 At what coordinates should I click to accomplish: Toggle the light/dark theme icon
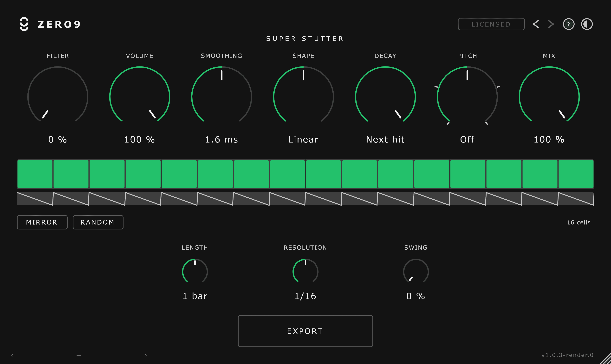pyautogui.click(x=587, y=24)
